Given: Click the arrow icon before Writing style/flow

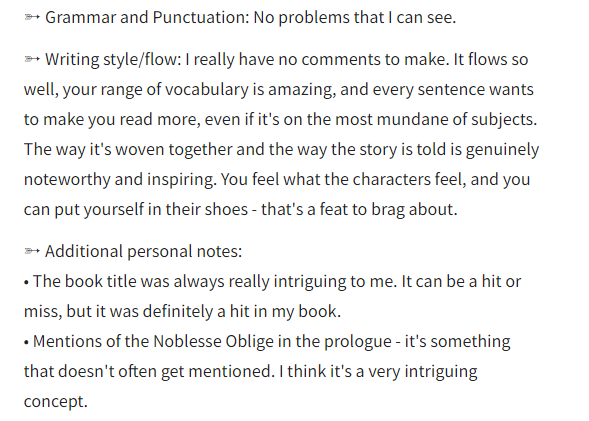Looking at the screenshot, I should click(x=32, y=59).
